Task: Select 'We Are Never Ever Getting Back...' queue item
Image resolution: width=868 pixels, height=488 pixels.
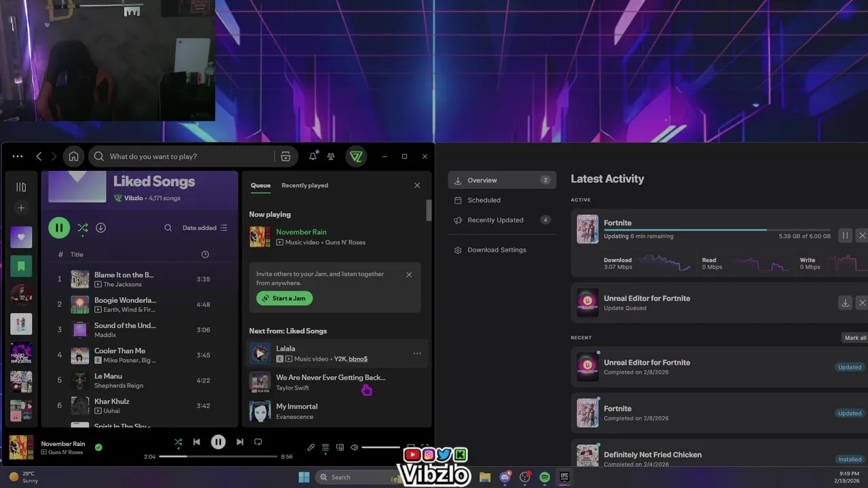Action: coord(336,382)
